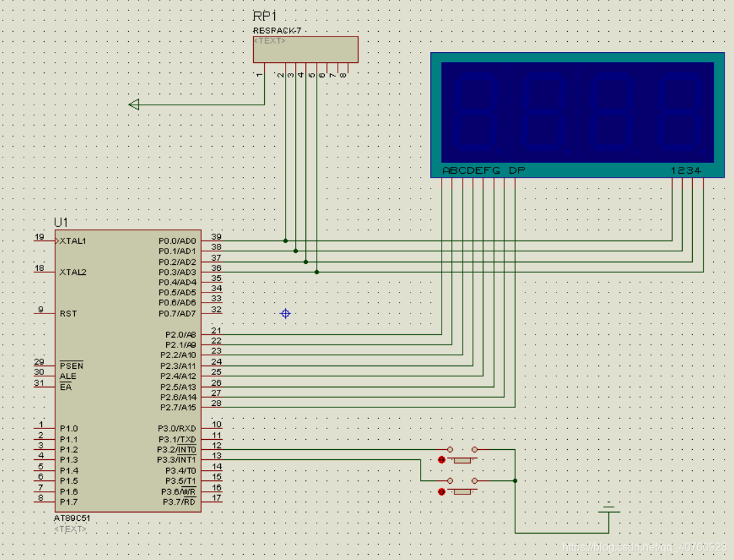Click pin 8 label of RP1
This screenshot has height=560, width=734.
tap(342, 75)
